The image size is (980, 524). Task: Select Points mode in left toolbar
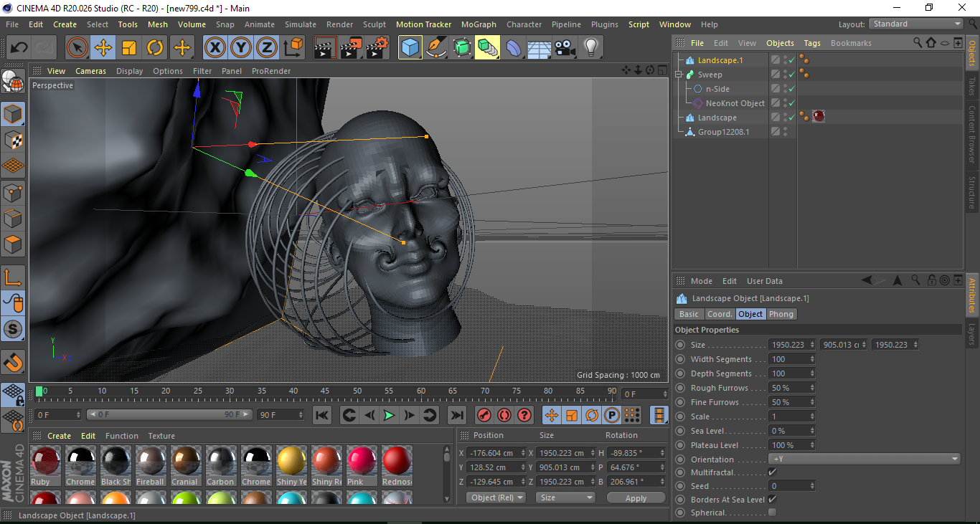(13, 192)
